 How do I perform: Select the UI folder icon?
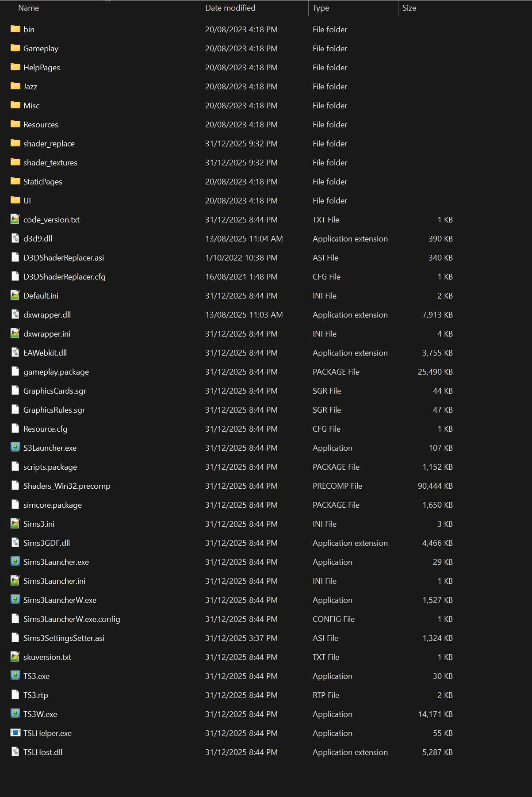tap(15, 200)
